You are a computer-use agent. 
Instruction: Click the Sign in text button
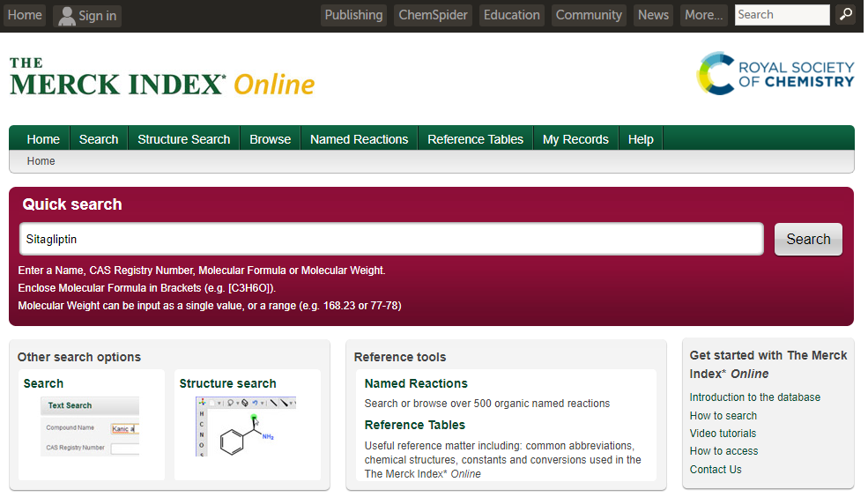pyautogui.click(x=98, y=16)
